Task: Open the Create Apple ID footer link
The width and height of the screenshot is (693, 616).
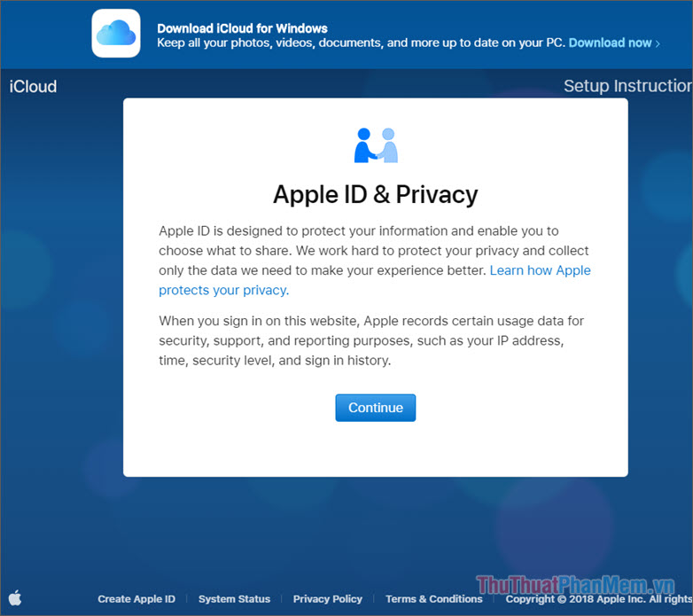Action: tap(136, 599)
